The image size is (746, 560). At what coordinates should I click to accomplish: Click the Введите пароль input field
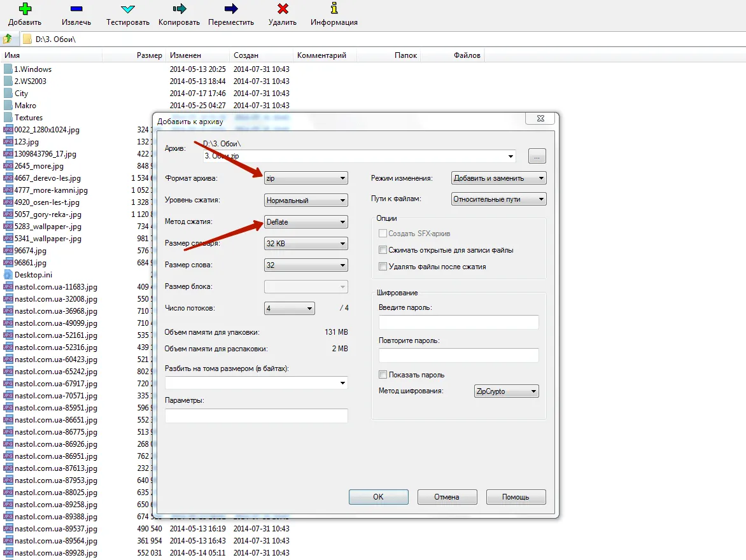click(458, 323)
